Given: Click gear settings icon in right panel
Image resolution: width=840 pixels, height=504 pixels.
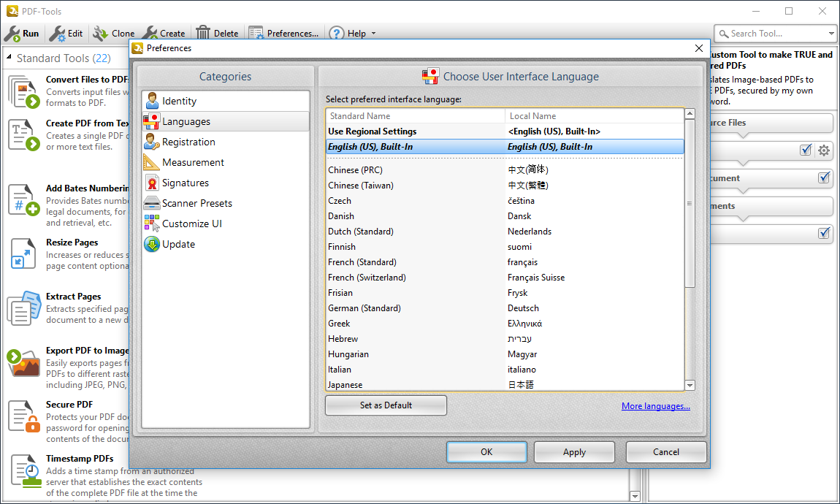Looking at the screenshot, I should (824, 150).
